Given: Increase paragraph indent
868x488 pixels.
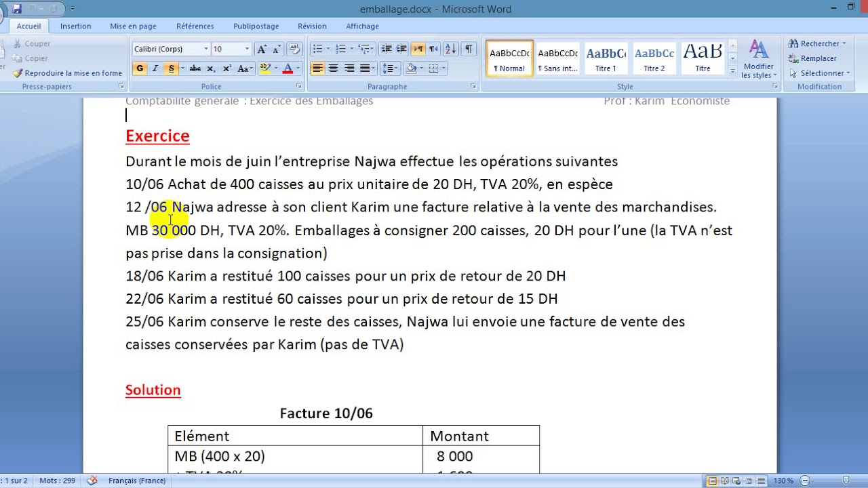Looking at the screenshot, I should (x=401, y=49).
